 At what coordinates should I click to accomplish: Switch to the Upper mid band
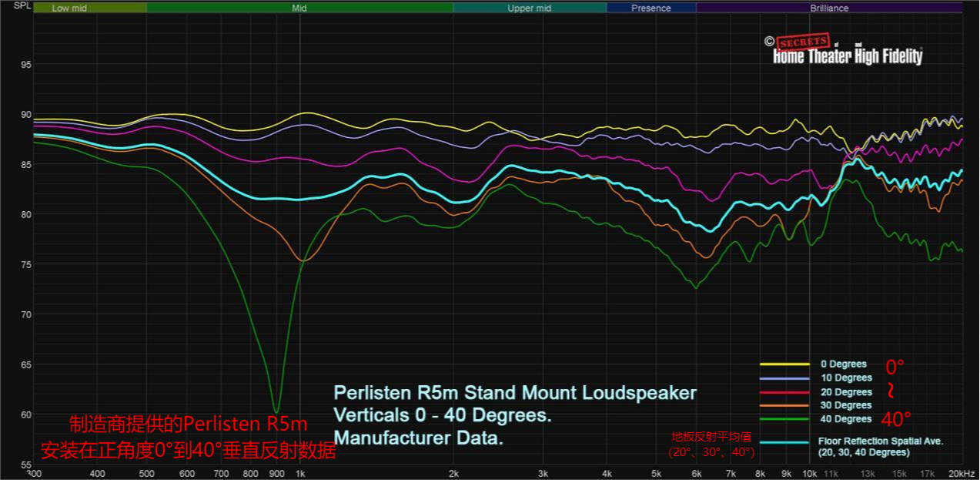coord(529,8)
